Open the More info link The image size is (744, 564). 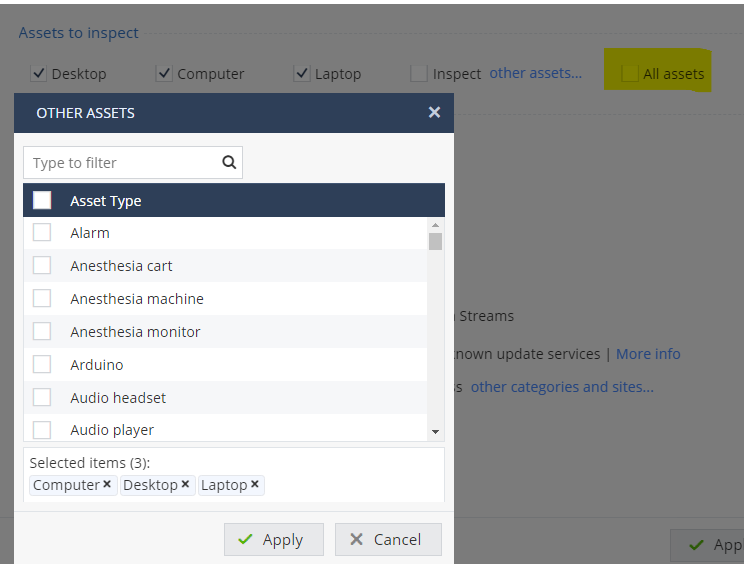coord(648,354)
